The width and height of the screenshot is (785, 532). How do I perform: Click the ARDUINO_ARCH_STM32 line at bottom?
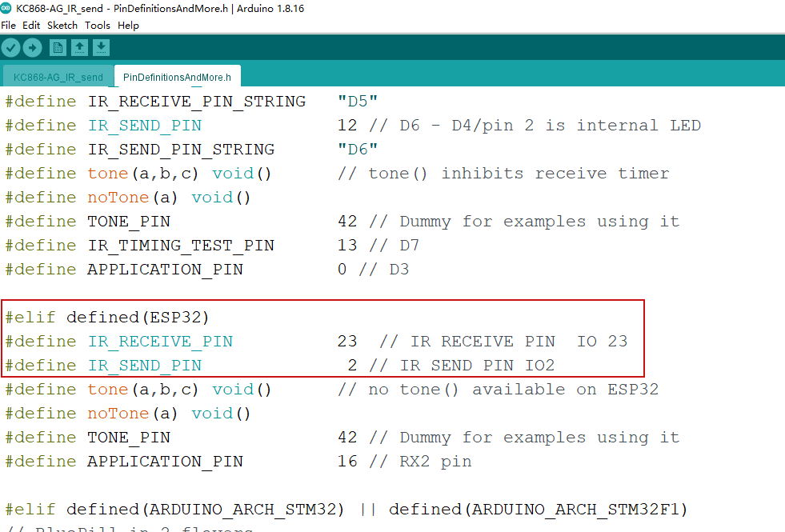click(240, 509)
